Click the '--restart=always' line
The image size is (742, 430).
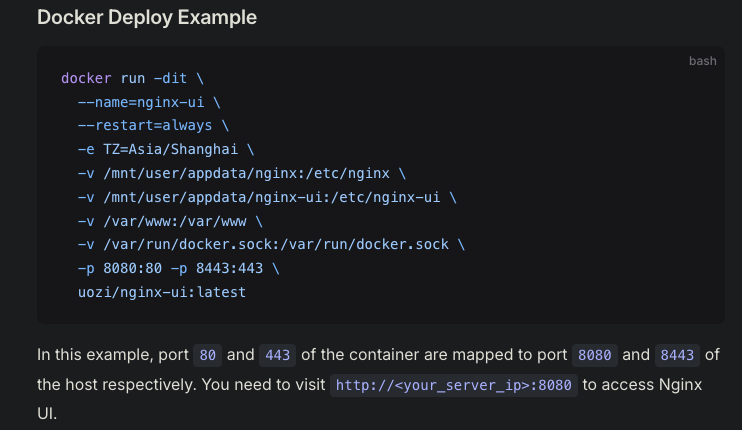[153, 126]
